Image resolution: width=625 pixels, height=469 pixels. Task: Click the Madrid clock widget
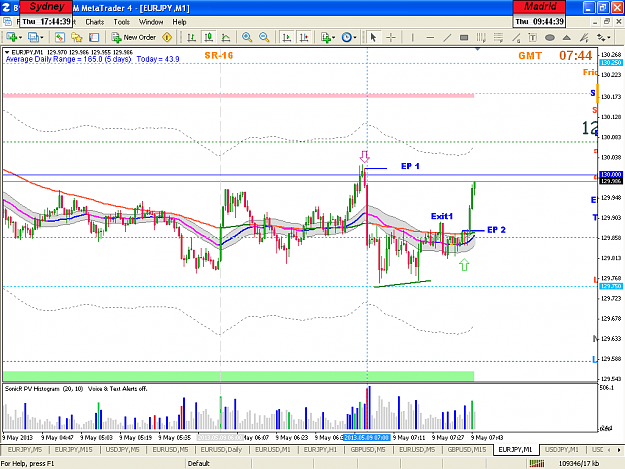539,14
